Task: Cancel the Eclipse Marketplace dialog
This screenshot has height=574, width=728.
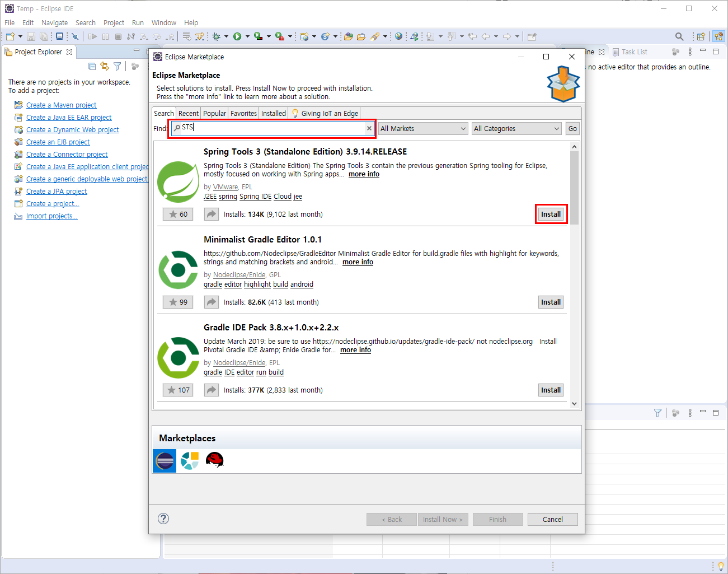Action: (552, 519)
